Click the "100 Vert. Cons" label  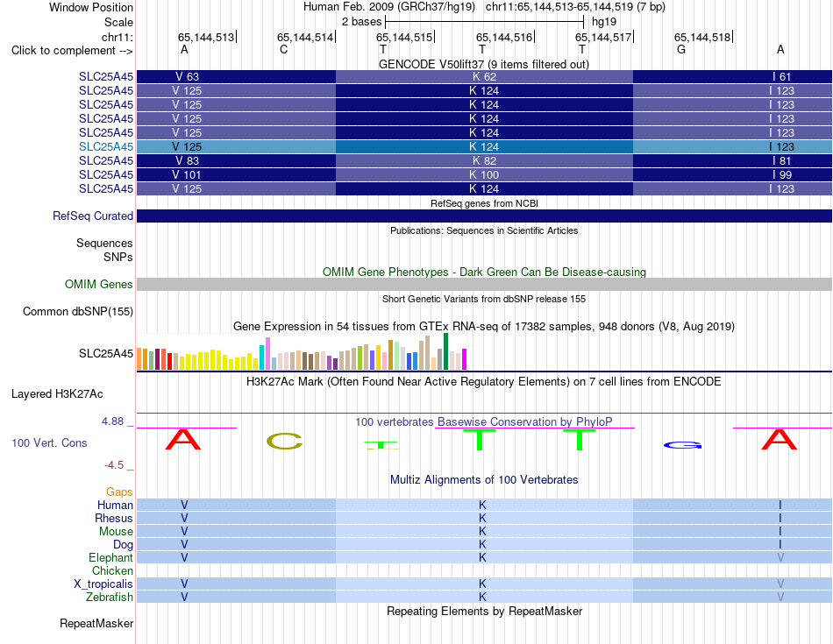(x=49, y=442)
